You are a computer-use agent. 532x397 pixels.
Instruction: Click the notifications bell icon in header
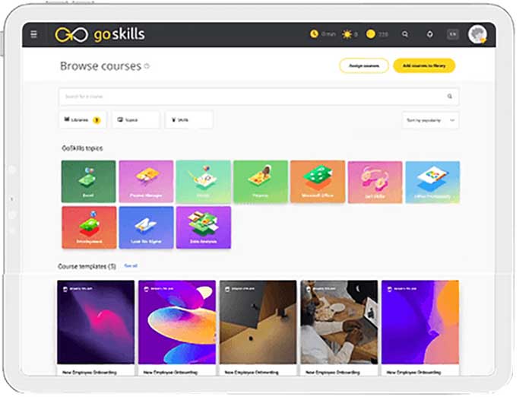430,34
